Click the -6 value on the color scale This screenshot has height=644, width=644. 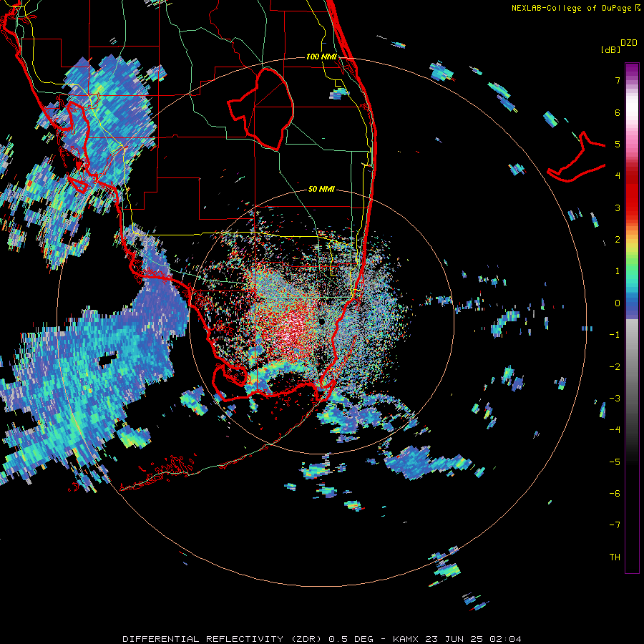tap(615, 494)
